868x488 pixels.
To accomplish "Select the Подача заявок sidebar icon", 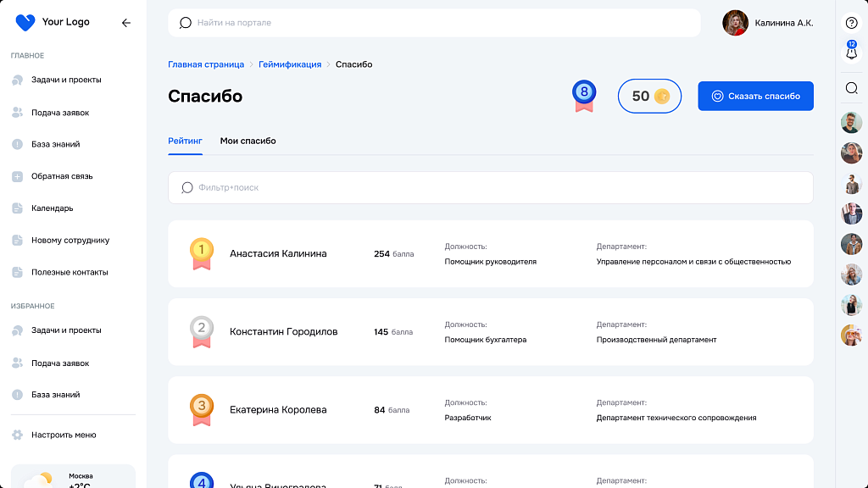I will [x=19, y=112].
